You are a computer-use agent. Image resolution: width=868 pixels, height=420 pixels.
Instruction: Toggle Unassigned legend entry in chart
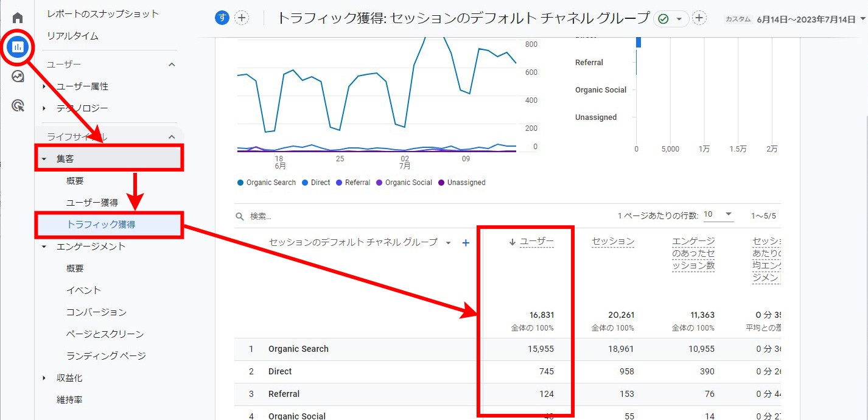tap(461, 183)
